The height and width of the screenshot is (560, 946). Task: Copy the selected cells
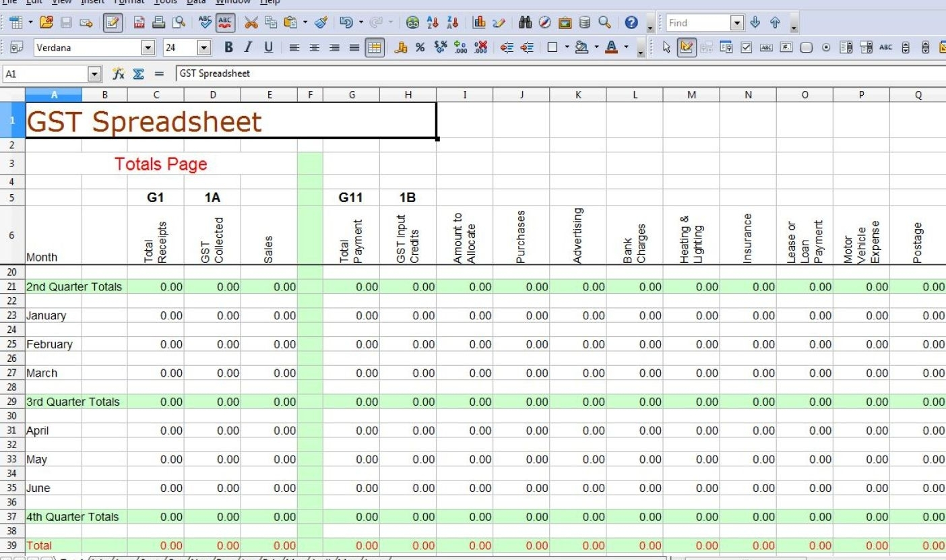[271, 23]
